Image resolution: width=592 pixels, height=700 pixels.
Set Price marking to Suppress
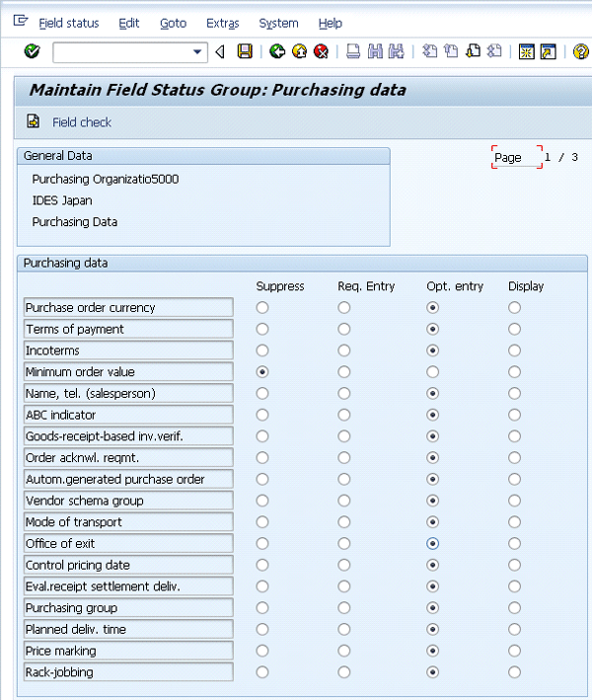click(x=262, y=651)
